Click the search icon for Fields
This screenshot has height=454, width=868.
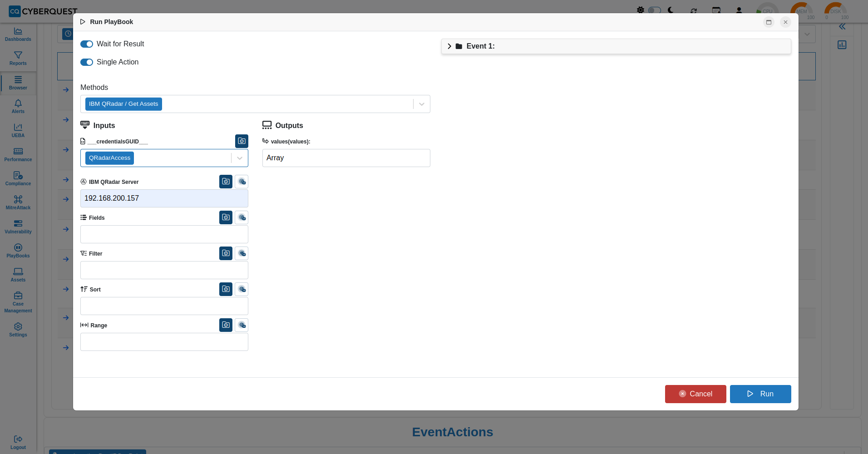pyautogui.click(x=242, y=217)
